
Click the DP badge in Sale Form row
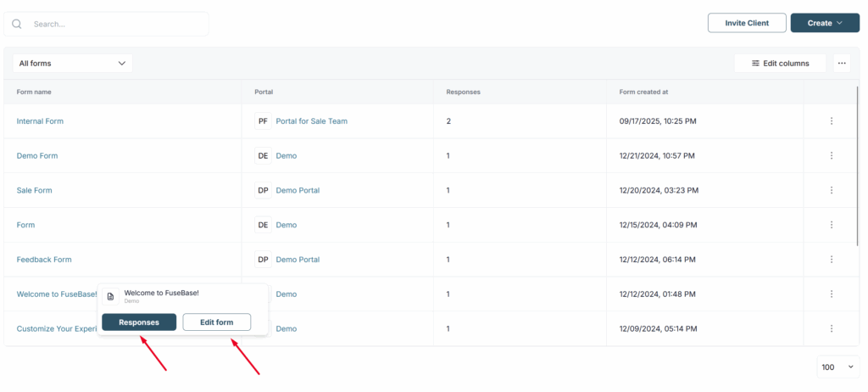(263, 191)
